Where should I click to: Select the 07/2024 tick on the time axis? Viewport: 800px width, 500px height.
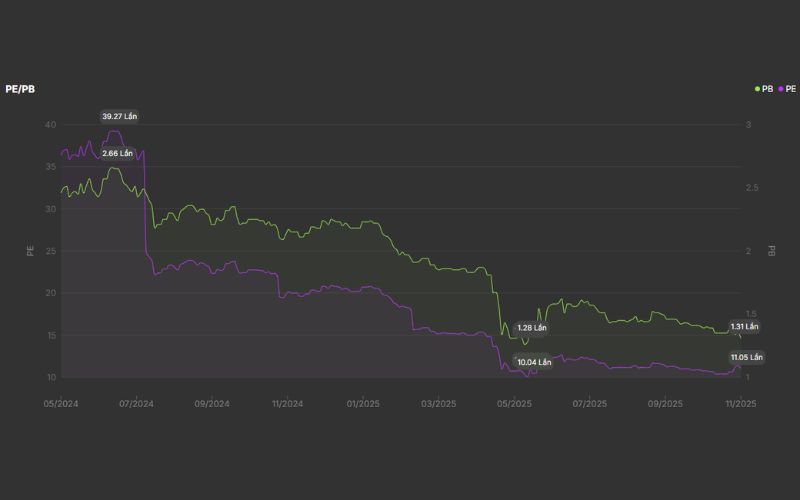[136, 404]
